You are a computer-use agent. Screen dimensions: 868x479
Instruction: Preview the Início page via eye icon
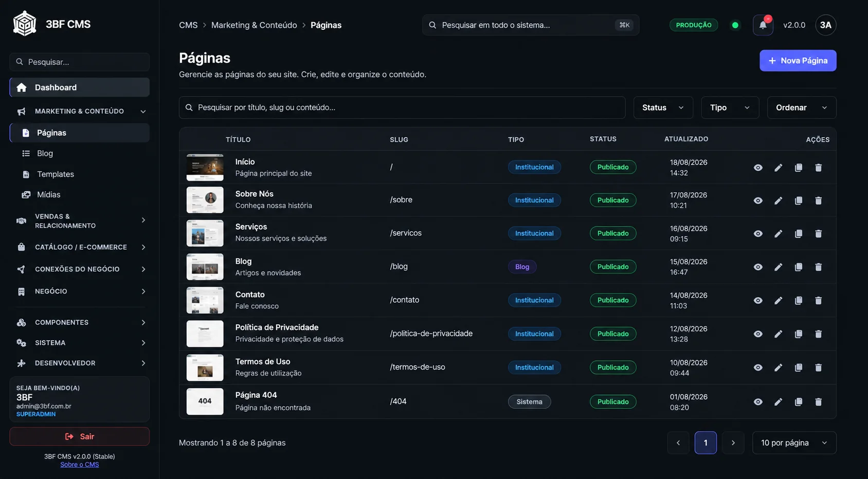click(x=758, y=168)
